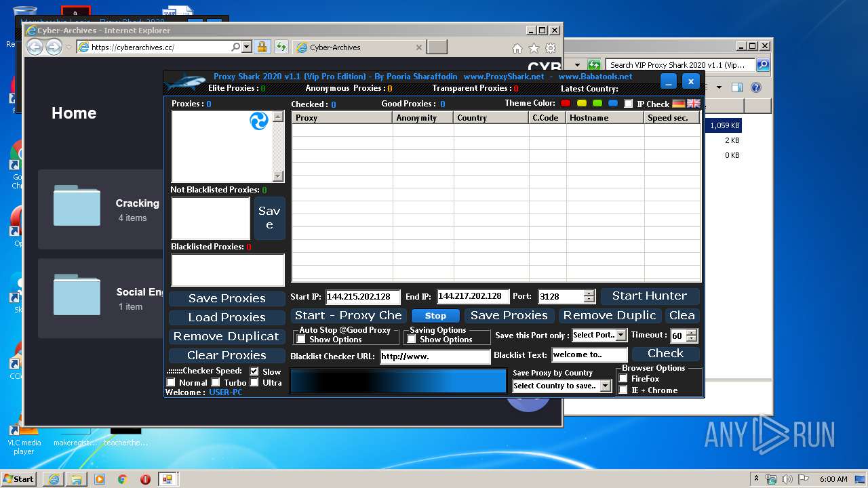The image size is (868, 488).
Task: Toggle preview pane icon in Explorer window
Action: 737,87
